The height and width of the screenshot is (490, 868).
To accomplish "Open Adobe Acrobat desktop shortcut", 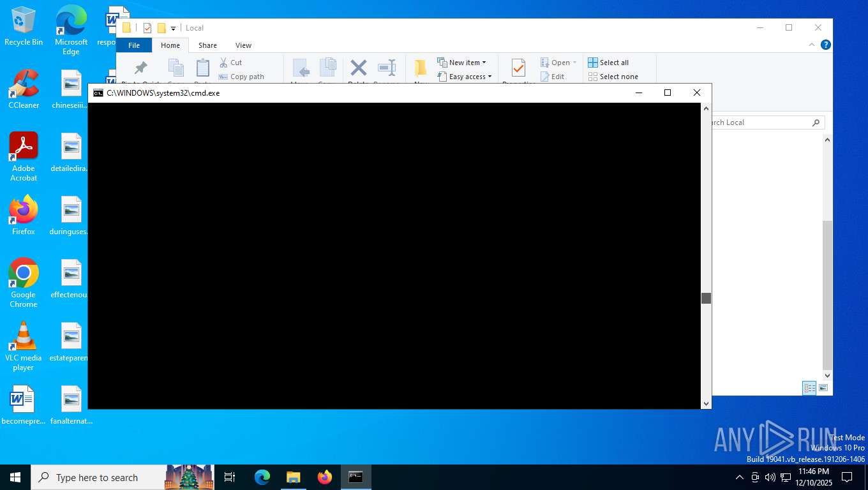I will (24, 156).
